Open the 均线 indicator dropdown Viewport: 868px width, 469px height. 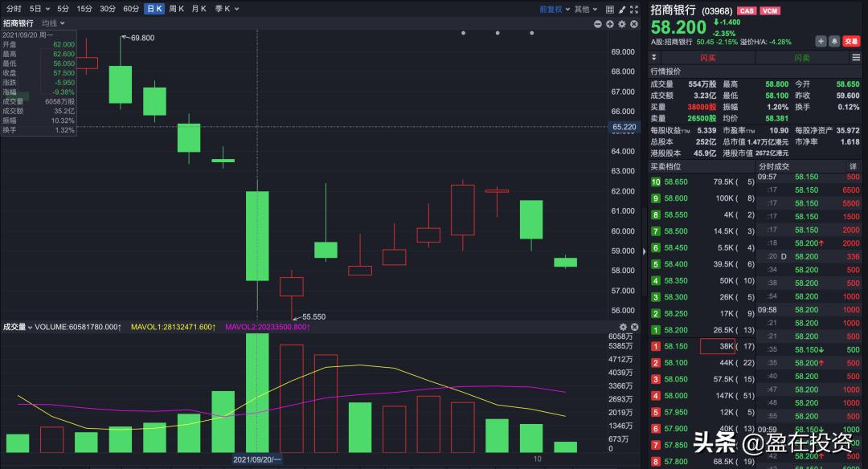[x=53, y=23]
